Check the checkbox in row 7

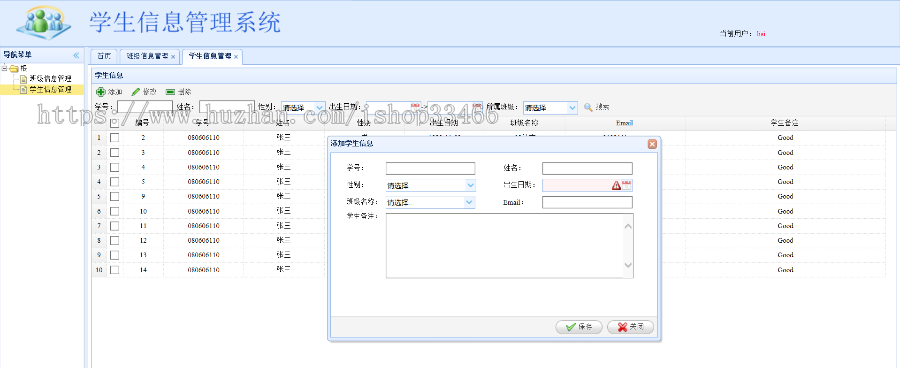114,226
